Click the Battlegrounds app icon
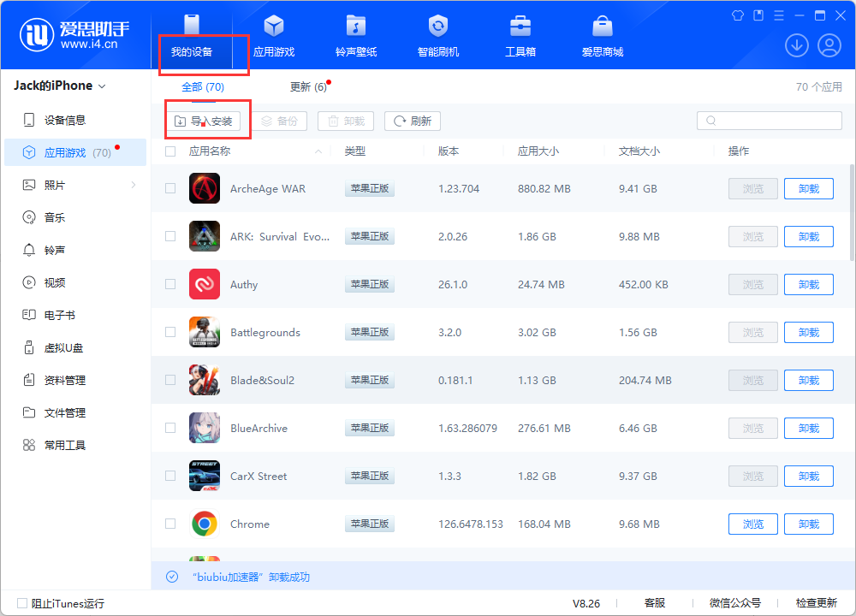856x616 pixels. click(205, 332)
